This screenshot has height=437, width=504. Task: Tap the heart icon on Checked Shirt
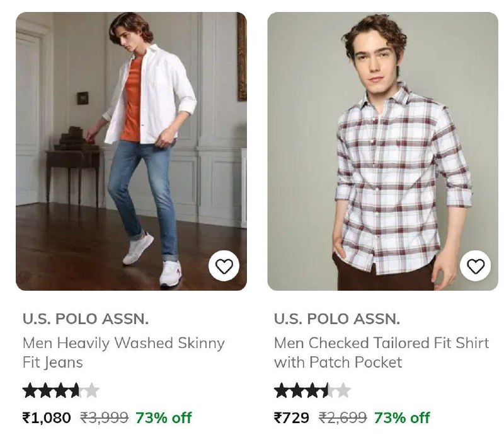point(476,267)
